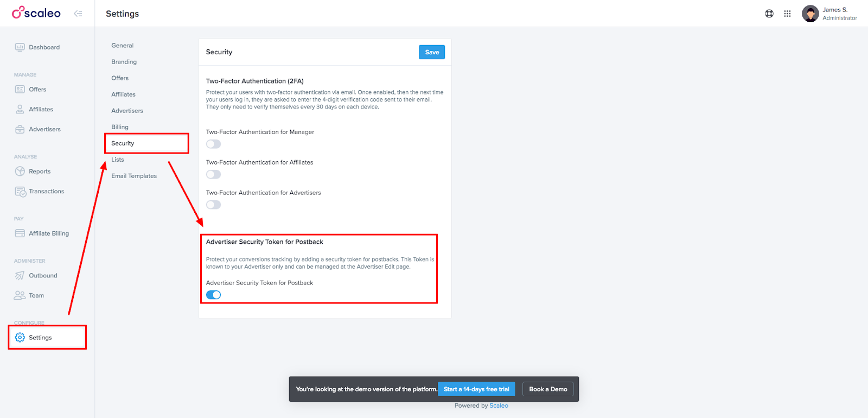Enable Two-Factor Authentication for Manager
The height and width of the screenshot is (418, 868).
(213, 144)
